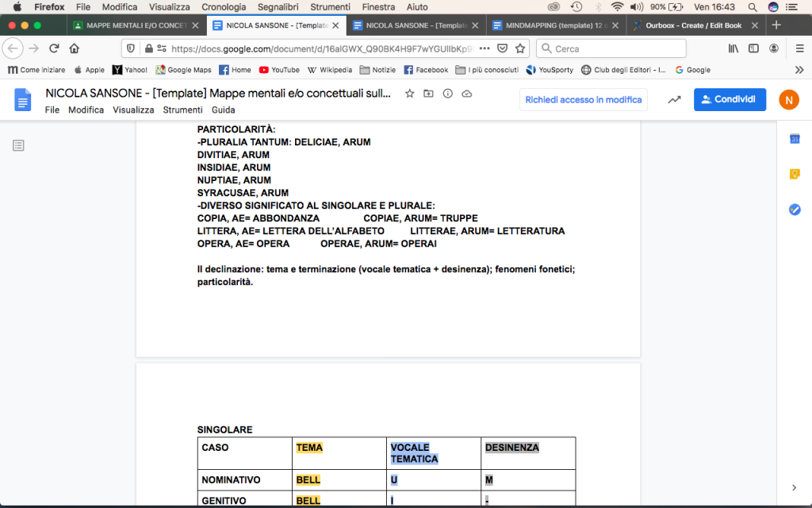Open Google Calendar in side panel
The image size is (812, 508).
tap(795, 140)
